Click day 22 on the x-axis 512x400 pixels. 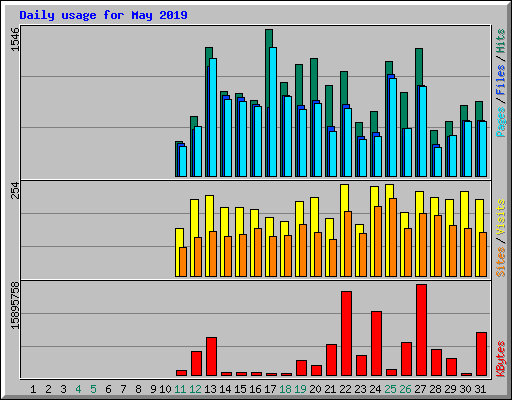pos(345,389)
